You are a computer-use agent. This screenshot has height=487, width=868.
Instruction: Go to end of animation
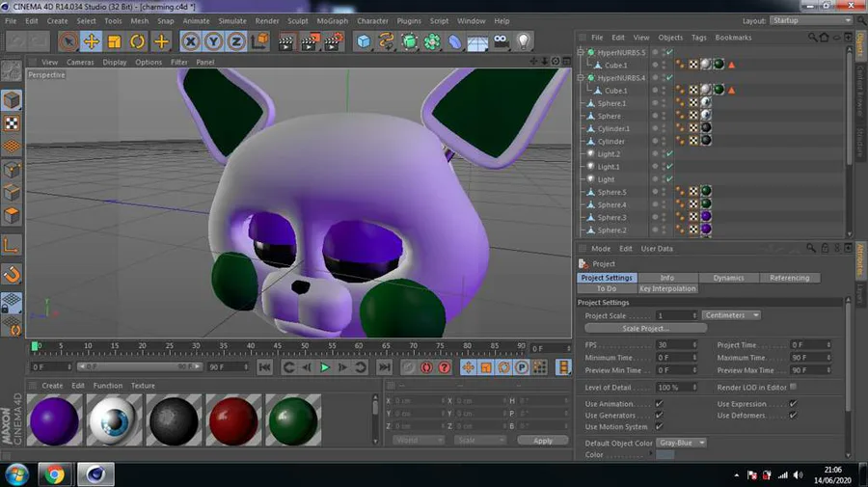coord(384,367)
